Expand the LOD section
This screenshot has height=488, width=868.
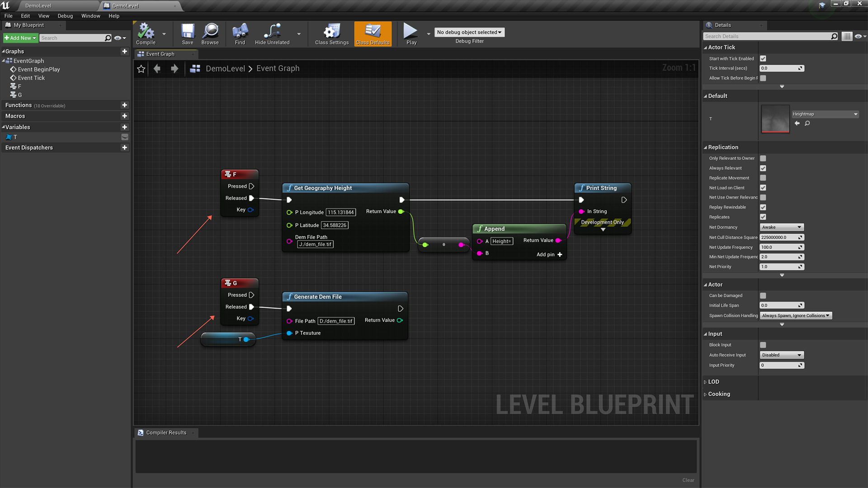coord(713,382)
